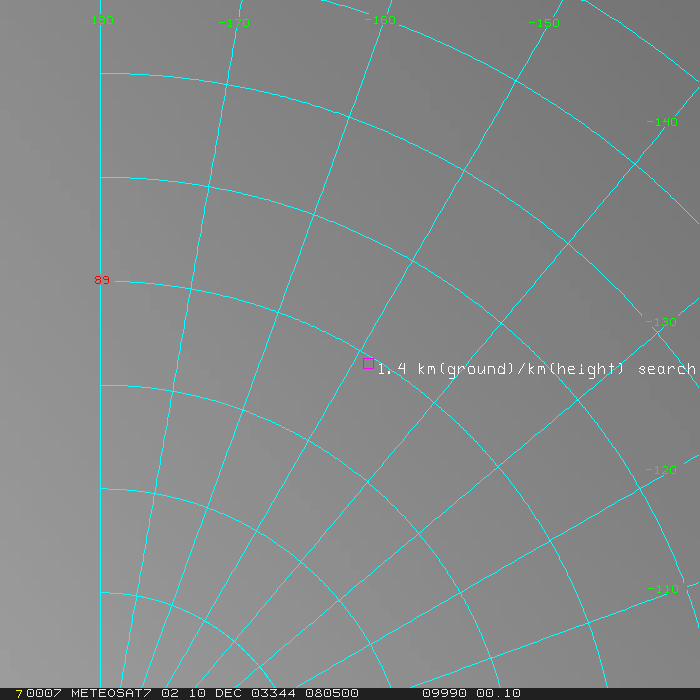The height and width of the screenshot is (700, 700).
Task: Click the green '180' longitude label
Action: coord(102,20)
